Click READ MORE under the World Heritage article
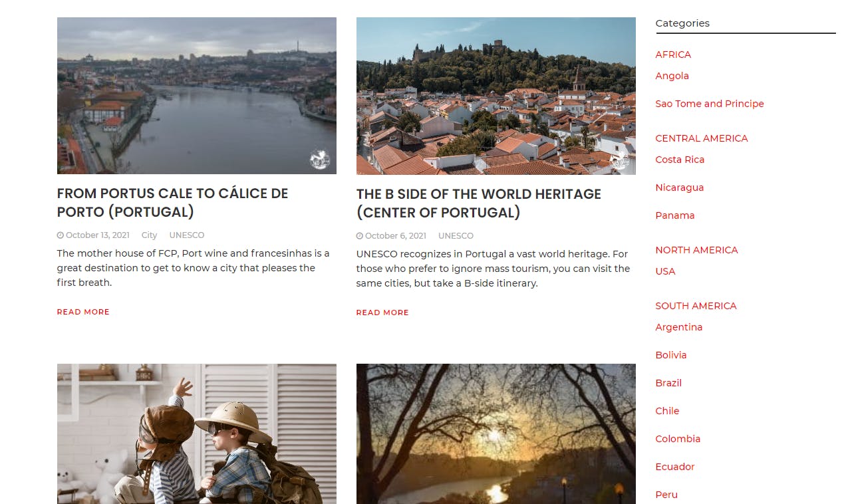The height and width of the screenshot is (504, 848). coord(382,313)
